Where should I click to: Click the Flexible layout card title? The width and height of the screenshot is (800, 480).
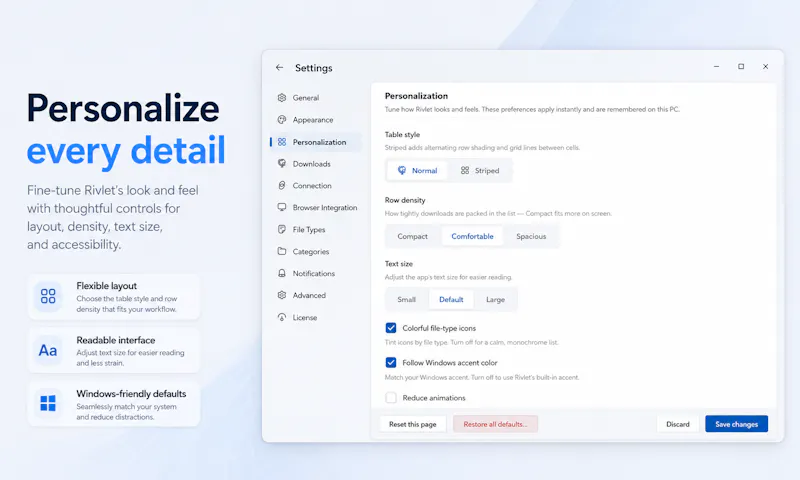107,286
